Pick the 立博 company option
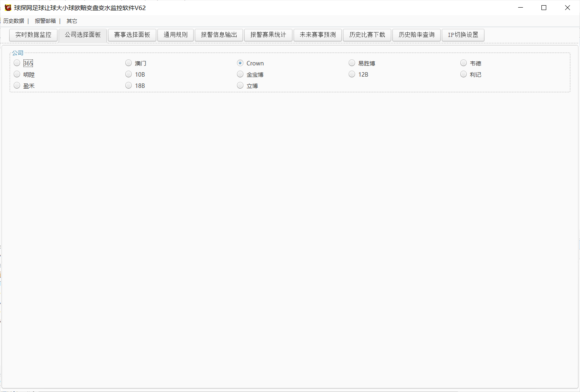 click(x=240, y=85)
